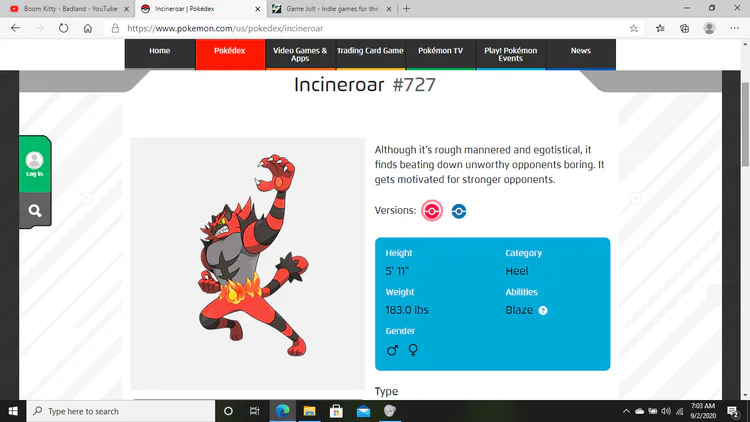Image resolution: width=750 pixels, height=422 pixels.
Task: Click the green Log In side button
Action: 35,164
